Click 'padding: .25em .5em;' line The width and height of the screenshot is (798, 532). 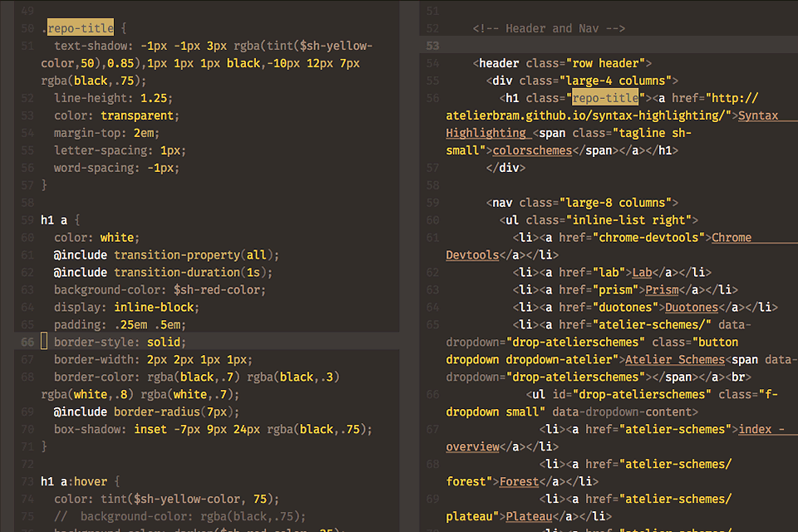tap(120, 325)
